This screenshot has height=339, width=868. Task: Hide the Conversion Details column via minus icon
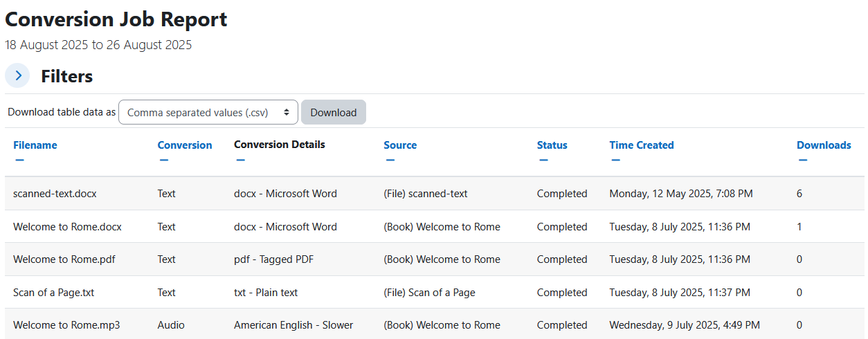tap(240, 161)
